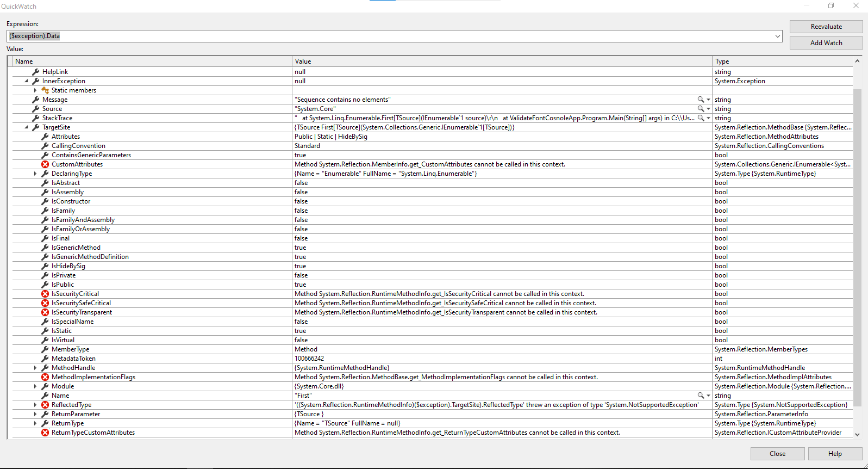Click the error icon beside ReturnTypeCustomAttributes
The width and height of the screenshot is (868, 469).
[x=45, y=433]
